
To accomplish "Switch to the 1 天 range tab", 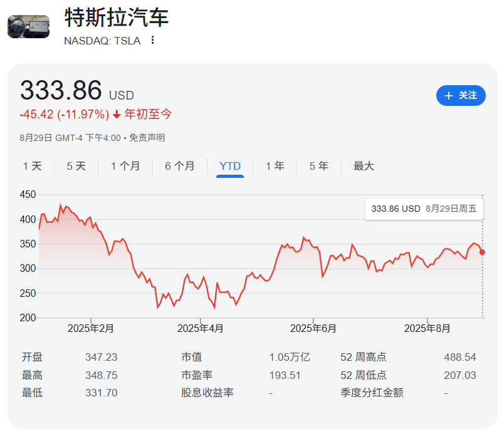I will point(33,166).
